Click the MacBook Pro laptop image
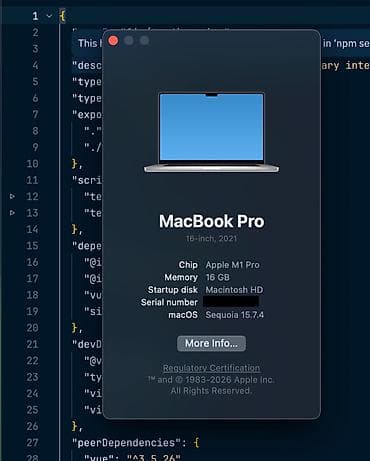 click(211, 132)
